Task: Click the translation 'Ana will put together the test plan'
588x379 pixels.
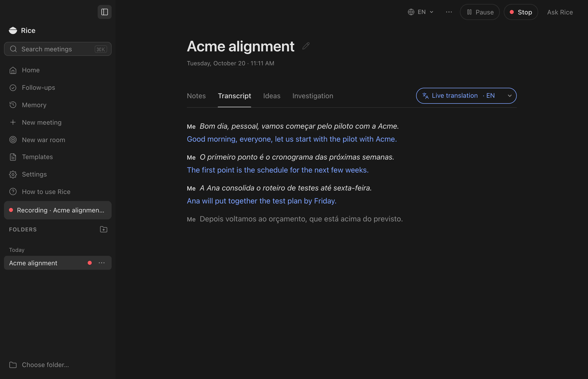Action: tap(262, 201)
